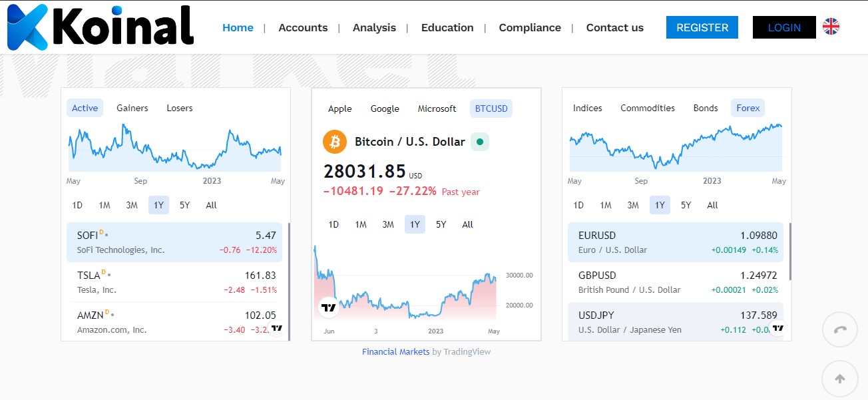Select the Apple symbol tab
Screen dimensions: 868x400
pos(339,108)
